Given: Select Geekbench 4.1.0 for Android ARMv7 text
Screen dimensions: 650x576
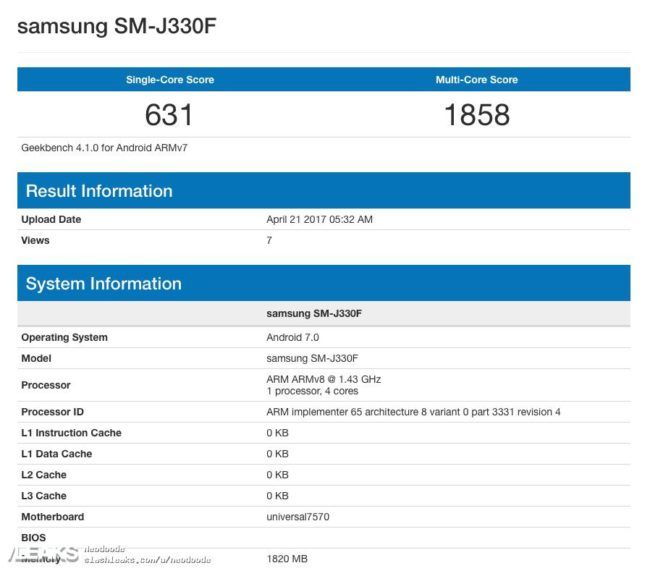Looking at the screenshot, I should pos(104,148).
